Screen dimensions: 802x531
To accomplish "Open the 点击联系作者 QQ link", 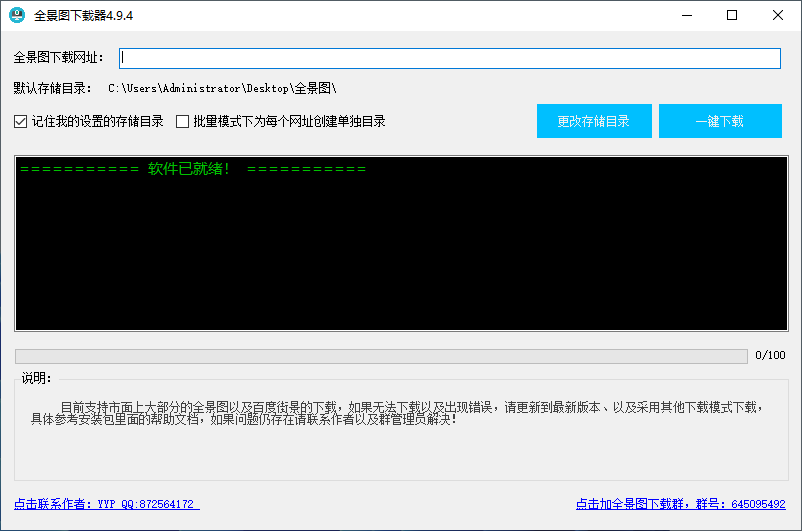I will 106,504.
